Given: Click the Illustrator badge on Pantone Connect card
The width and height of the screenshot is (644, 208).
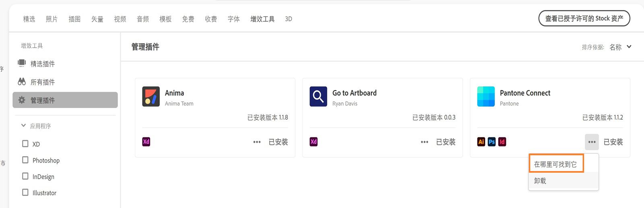Looking at the screenshot, I should 481,142.
